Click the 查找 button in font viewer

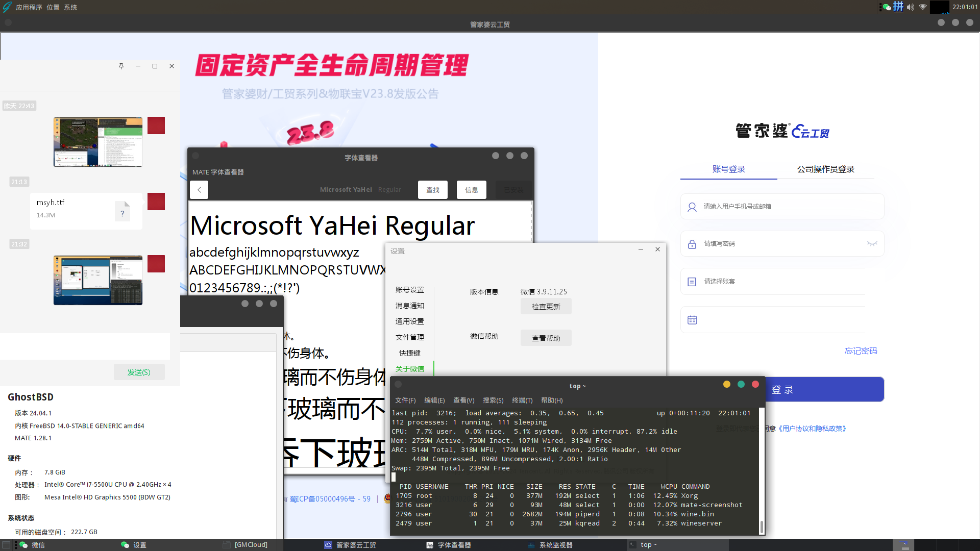pos(433,190)
